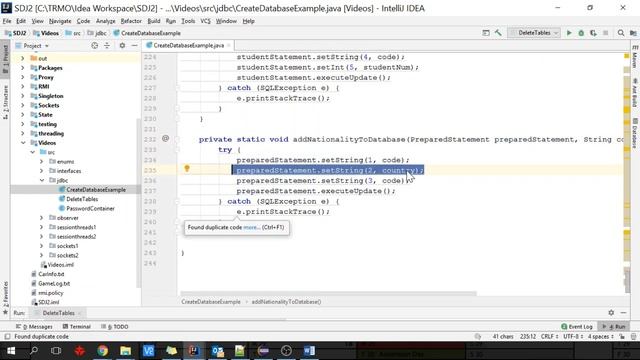Select the DeleteTables run tab
The image size is (640, 360).
tap(58, 313)
